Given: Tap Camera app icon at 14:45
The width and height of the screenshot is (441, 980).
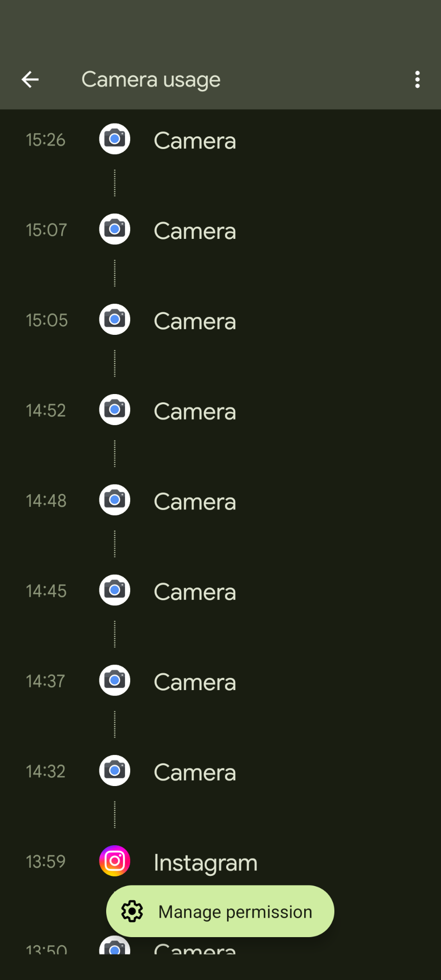Looking at the screenshot, I should tap(115, 591).
